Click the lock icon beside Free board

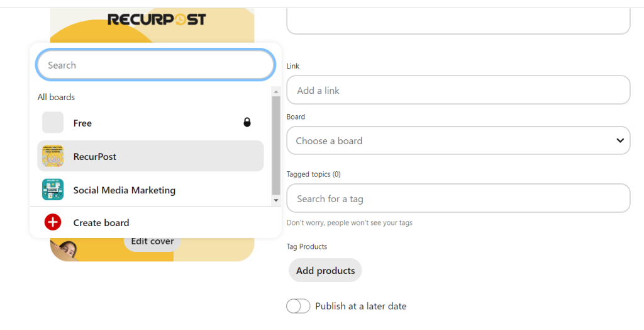(x=247, y=122)
